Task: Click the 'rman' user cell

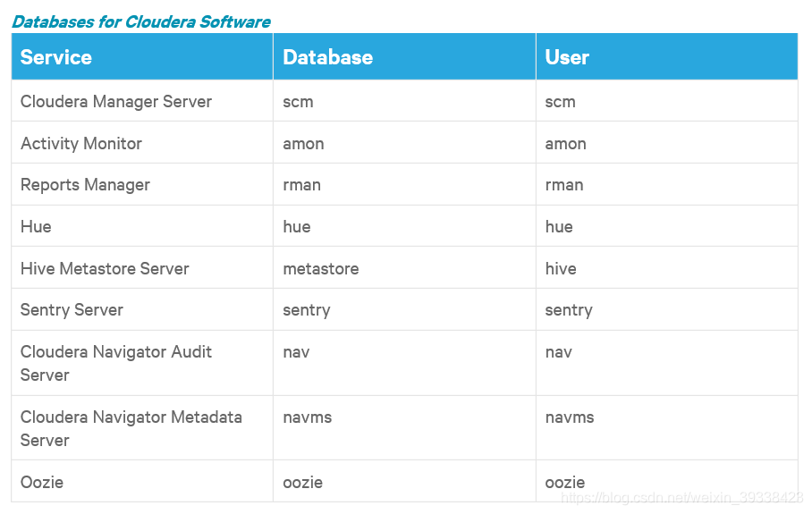Action: 667,185
